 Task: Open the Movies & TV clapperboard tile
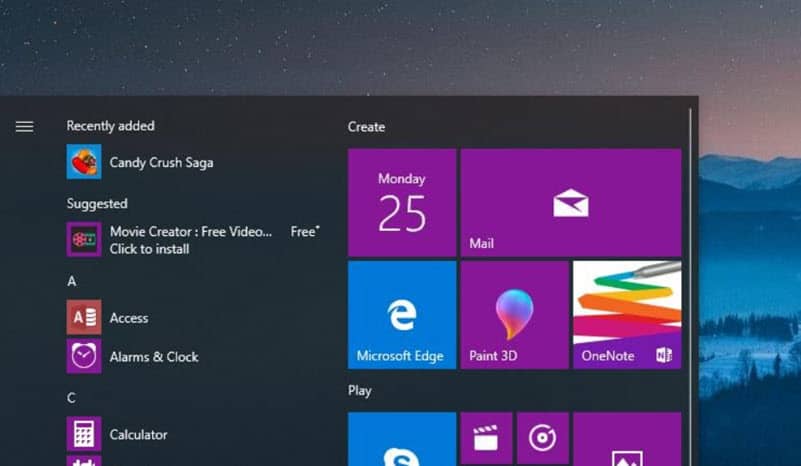pos(486,438)
